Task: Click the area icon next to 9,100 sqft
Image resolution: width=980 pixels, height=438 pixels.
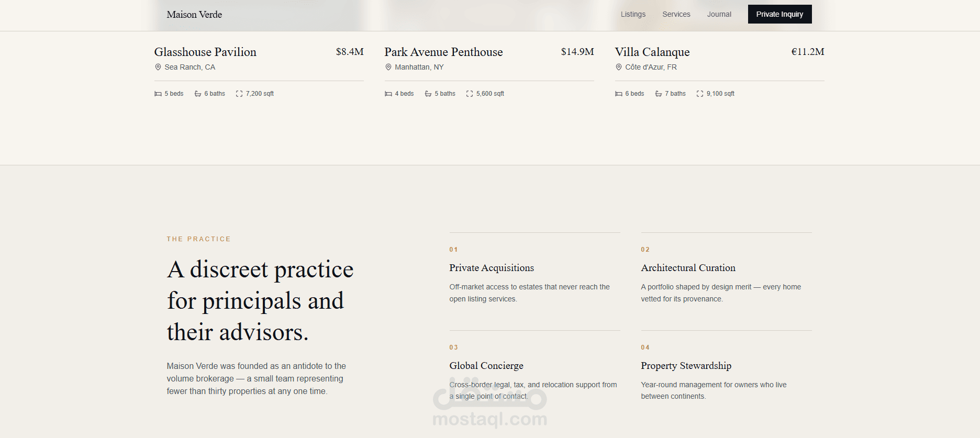Action: click(x=700, y=94)
